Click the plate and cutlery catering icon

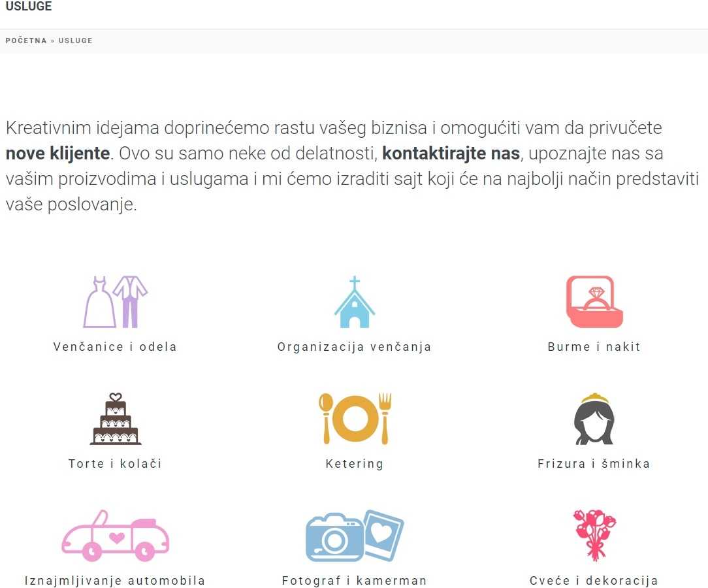pos(355,419)
